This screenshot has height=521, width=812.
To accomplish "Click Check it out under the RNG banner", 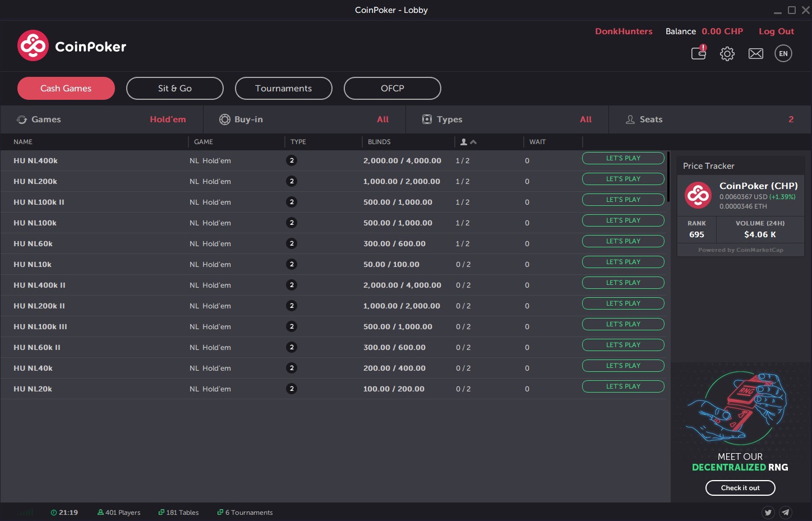I will tap(740, 488).
